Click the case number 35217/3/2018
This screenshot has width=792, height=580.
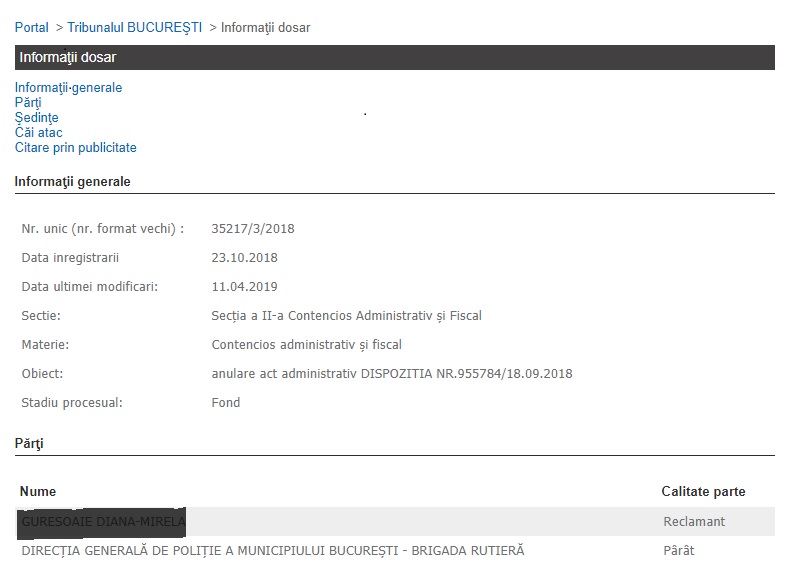(x=253, y=229)
